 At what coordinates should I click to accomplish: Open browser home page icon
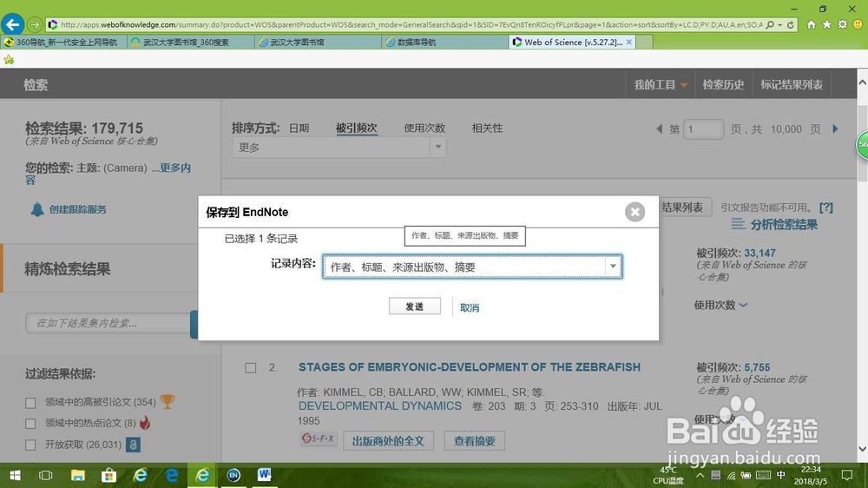click(811, 24)
